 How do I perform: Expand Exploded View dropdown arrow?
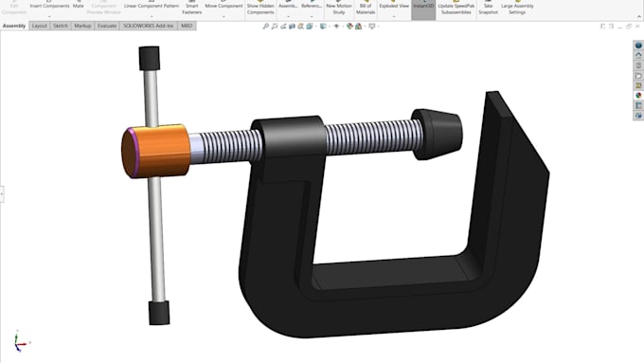point(394,16)
